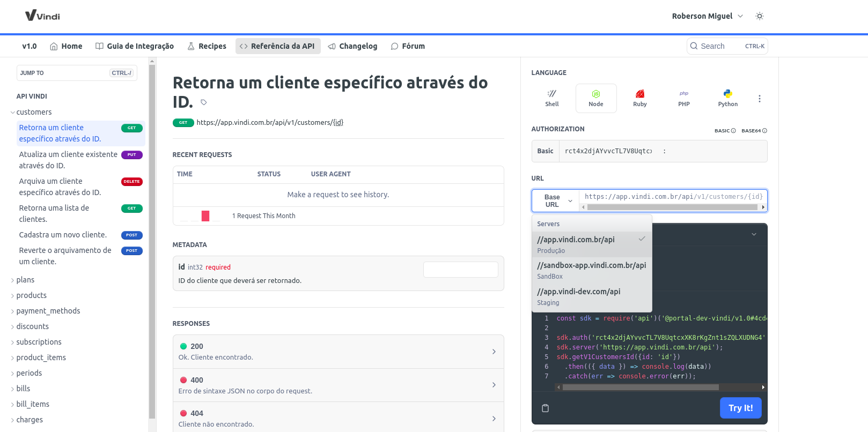Image resolution: width=868 pixels, height=432 pixels.
Task: Open the Base URL dropdown
Action: point(556,201)
